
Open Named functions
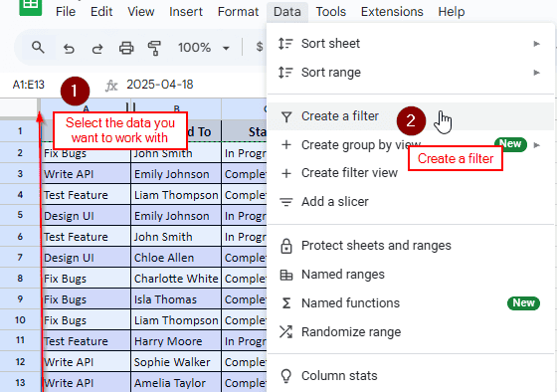(410, 303)
